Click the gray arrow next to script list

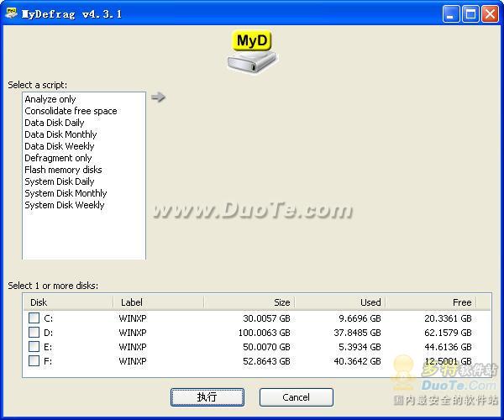pos(158,97)
